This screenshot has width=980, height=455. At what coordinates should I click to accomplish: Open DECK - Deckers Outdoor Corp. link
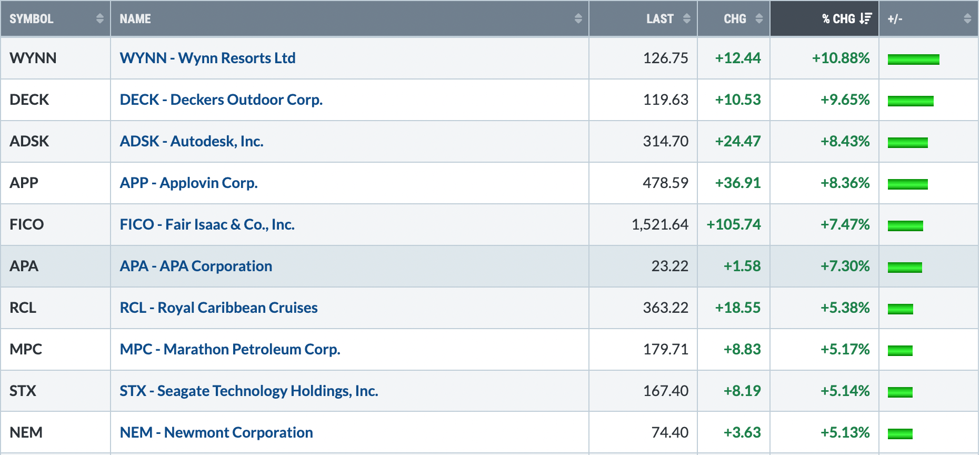point(221,100)
